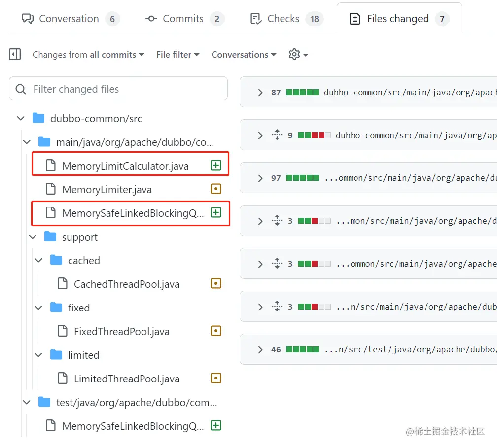Open CachedThreadPool.java in tree
This screenshot has height=448, width=497.
(127, 284)
